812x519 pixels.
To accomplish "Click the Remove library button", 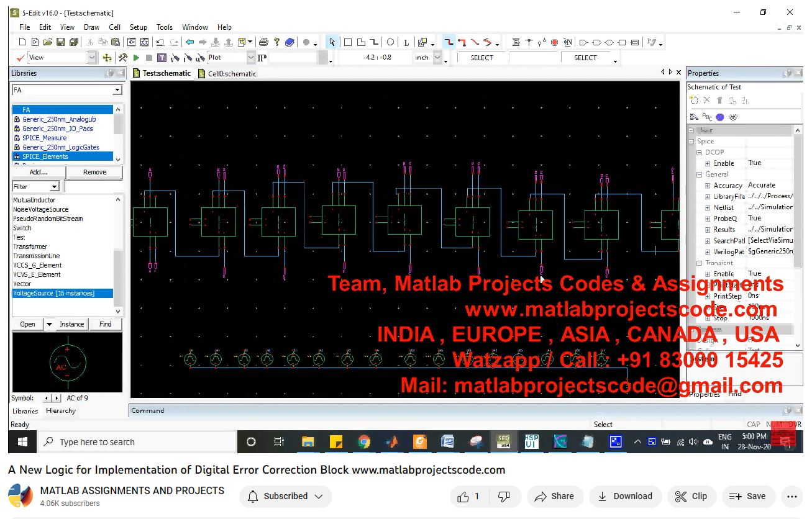I will click(94, 172).
